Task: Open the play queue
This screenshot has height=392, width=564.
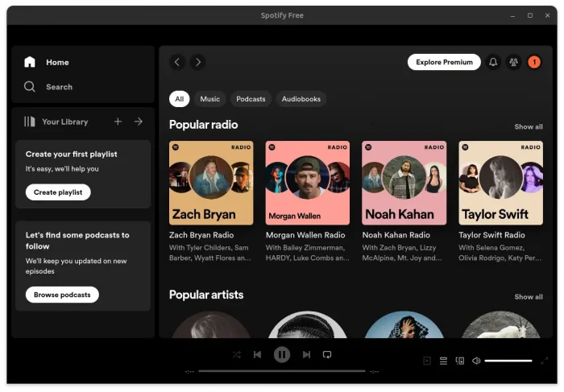Action: pyautogui.click(x=443, y=361)
